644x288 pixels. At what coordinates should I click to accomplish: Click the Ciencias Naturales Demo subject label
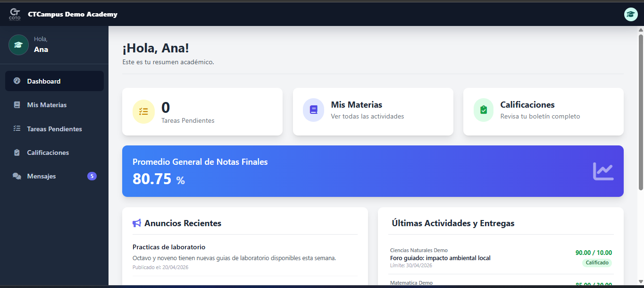[419, 250]
